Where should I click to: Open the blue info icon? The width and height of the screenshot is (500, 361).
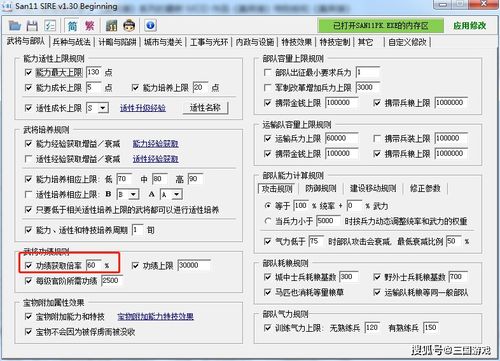(150, 26)
